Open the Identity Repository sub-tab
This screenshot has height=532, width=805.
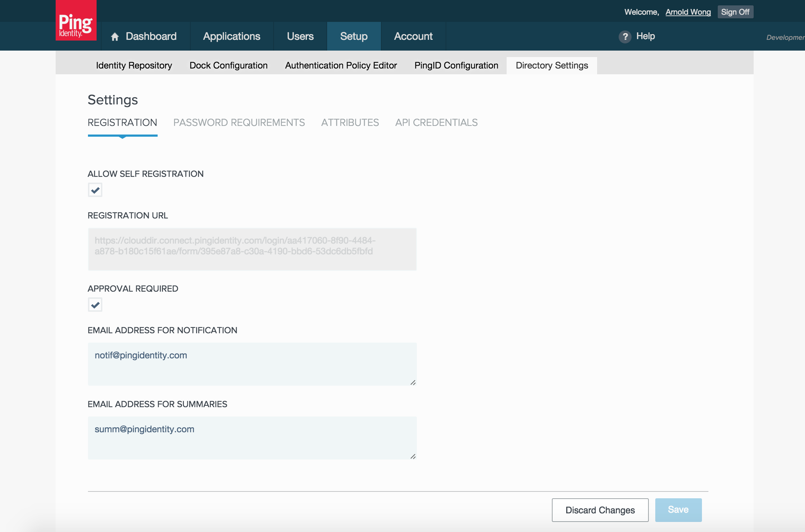(134, 65)
